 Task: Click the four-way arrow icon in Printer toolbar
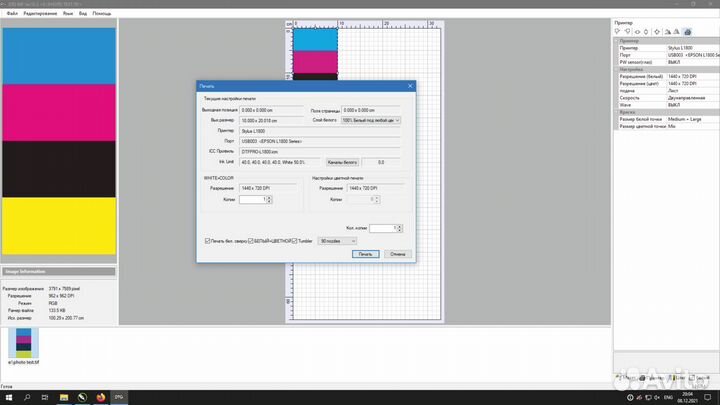pos(657,32)
